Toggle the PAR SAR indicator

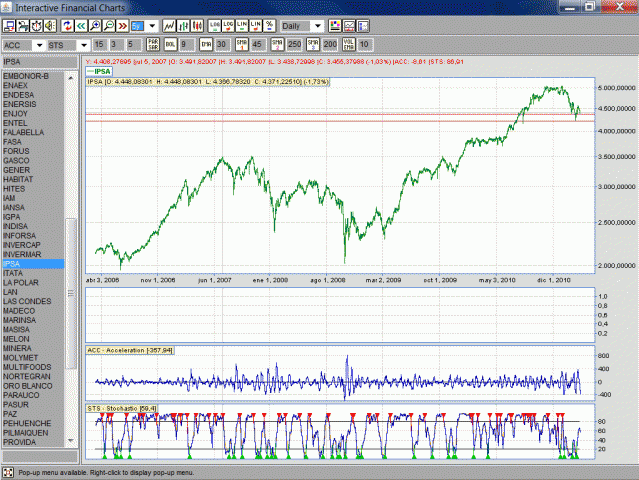[x=153, y=45]
